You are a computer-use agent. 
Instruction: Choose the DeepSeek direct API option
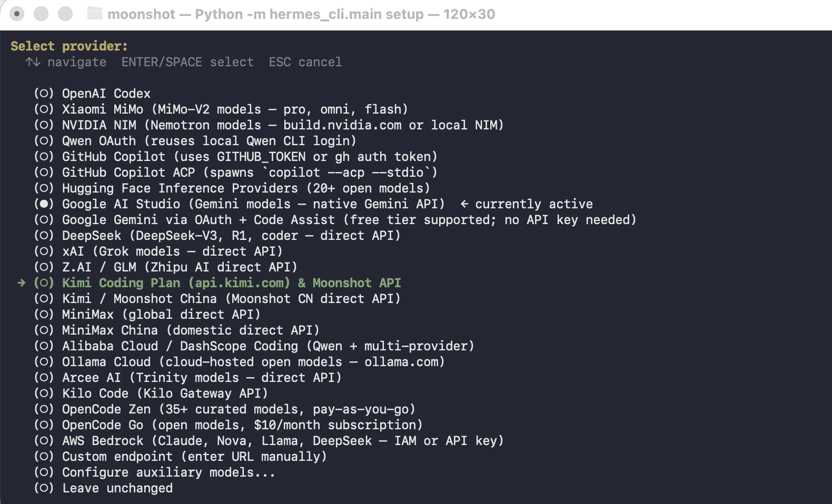44,236
